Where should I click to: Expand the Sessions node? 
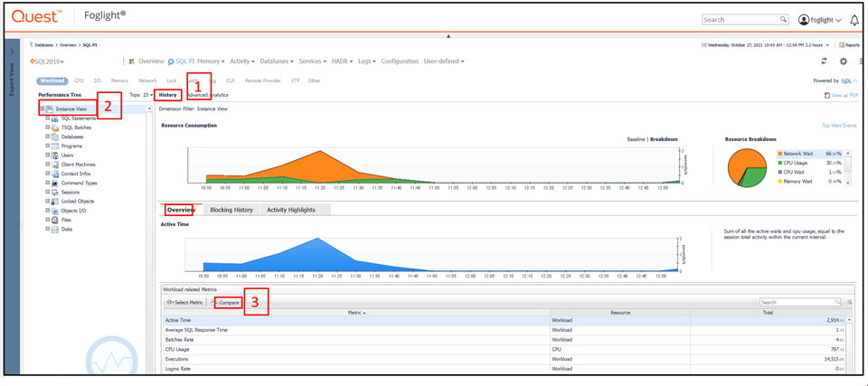click(x=48, y=193)
